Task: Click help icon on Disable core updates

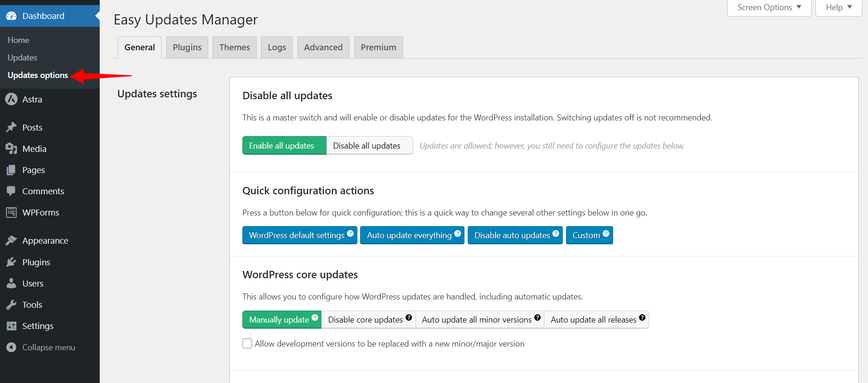Action: (x=409, y=317)
